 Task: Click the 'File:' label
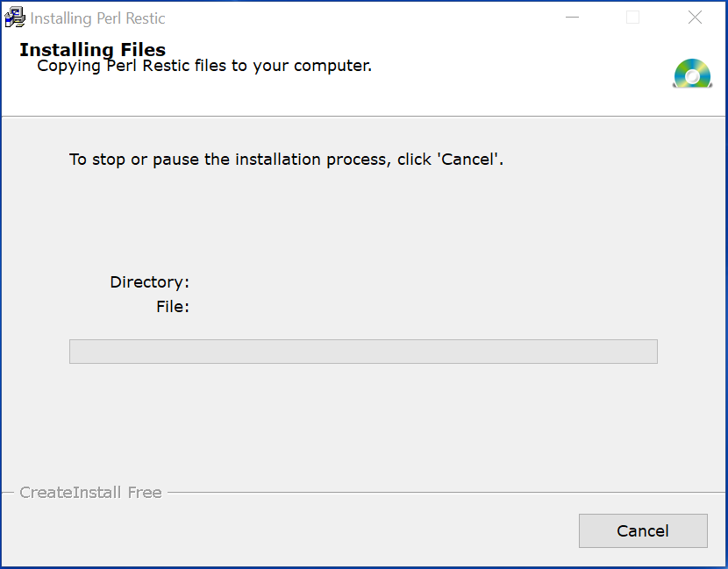pos(173,306)
